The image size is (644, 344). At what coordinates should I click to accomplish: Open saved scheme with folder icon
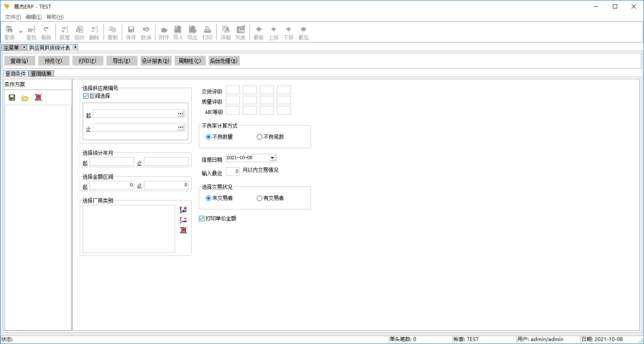pos(25,97)
